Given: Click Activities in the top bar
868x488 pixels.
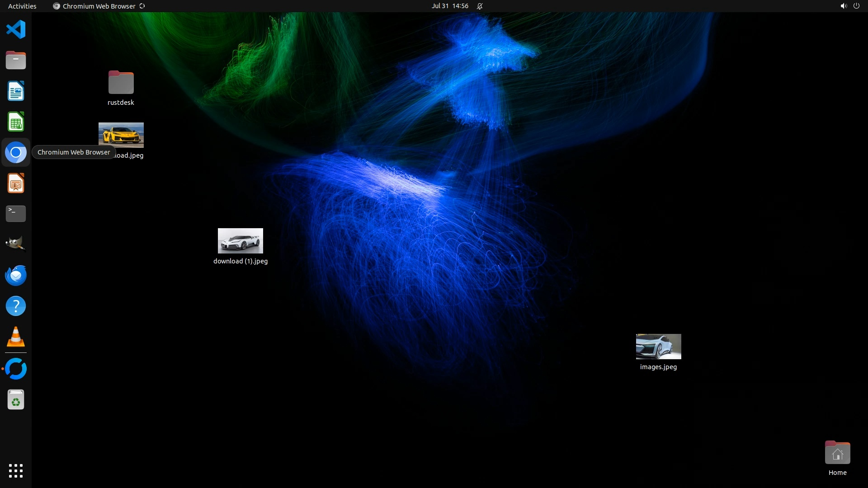Looking at the screenshot, I should coord(22,6).
